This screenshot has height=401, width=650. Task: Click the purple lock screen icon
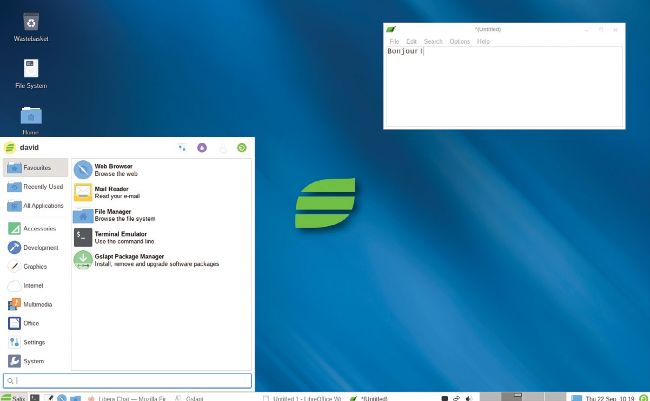point(202,148)
